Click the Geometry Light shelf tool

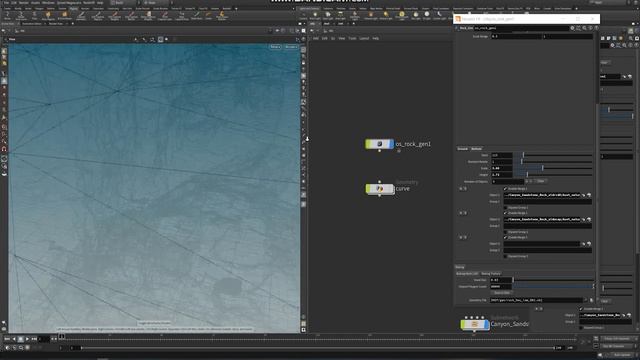point(355,16)
